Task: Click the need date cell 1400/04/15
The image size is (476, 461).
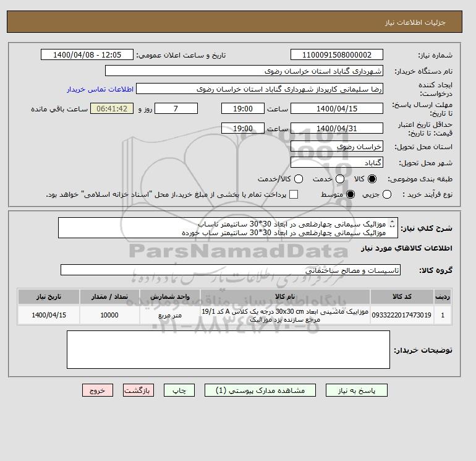Action: [49, 315]
